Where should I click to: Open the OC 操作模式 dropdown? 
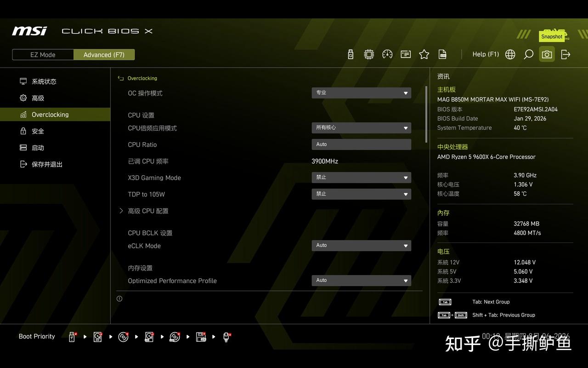362,93
